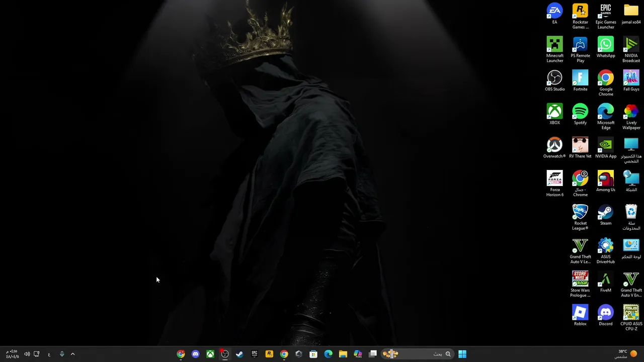This screenshot has height=362, width=644.
Task: Click the XBOX desktop shortcut
Action: [554, 114]
